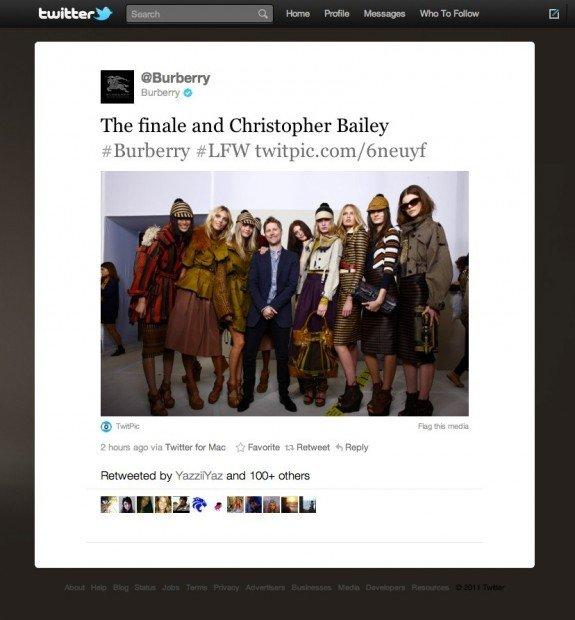Click the first retweeter avatar thumbnail
The height and width of the screenshot is (620, 575).
(x=109, y=505)
